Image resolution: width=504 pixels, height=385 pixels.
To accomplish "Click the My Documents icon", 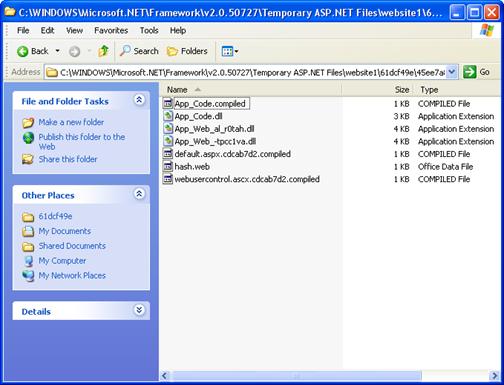I will click(28, 231).
